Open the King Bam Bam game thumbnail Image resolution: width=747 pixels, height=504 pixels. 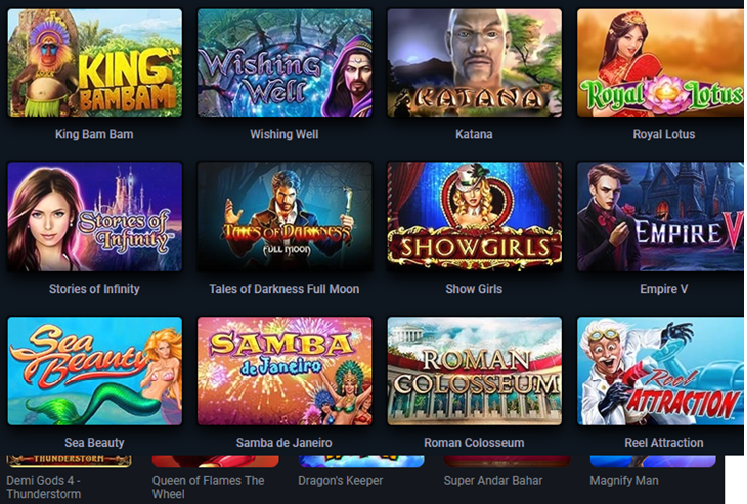[94, 63]
